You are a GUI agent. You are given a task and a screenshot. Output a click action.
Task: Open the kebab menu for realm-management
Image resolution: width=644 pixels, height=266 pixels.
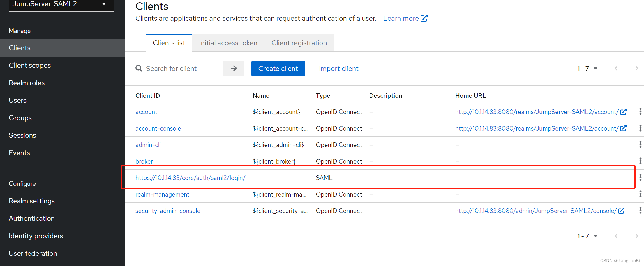[640, 194]
